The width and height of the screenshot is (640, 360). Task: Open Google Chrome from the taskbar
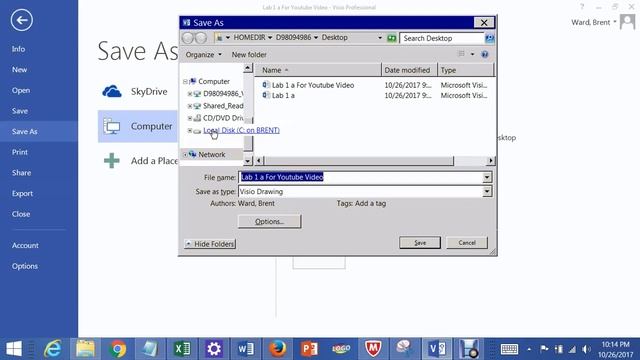(x=118, y=349)
